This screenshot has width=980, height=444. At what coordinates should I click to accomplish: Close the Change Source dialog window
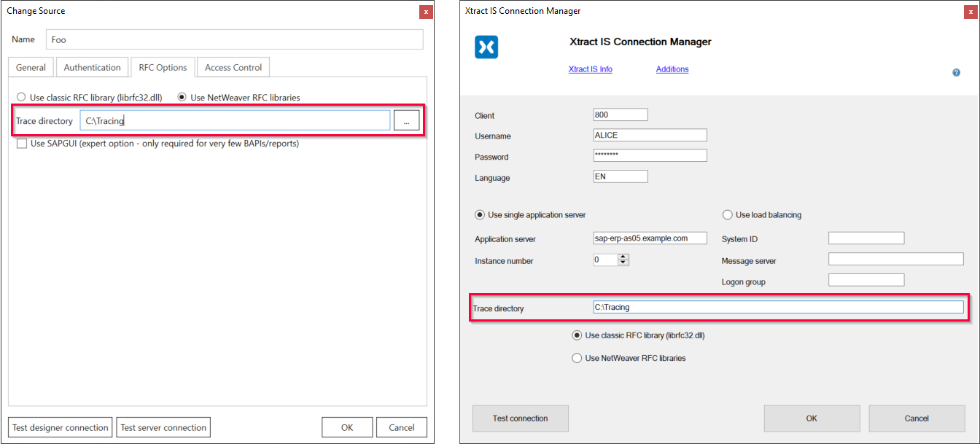(x=425, y=12)
